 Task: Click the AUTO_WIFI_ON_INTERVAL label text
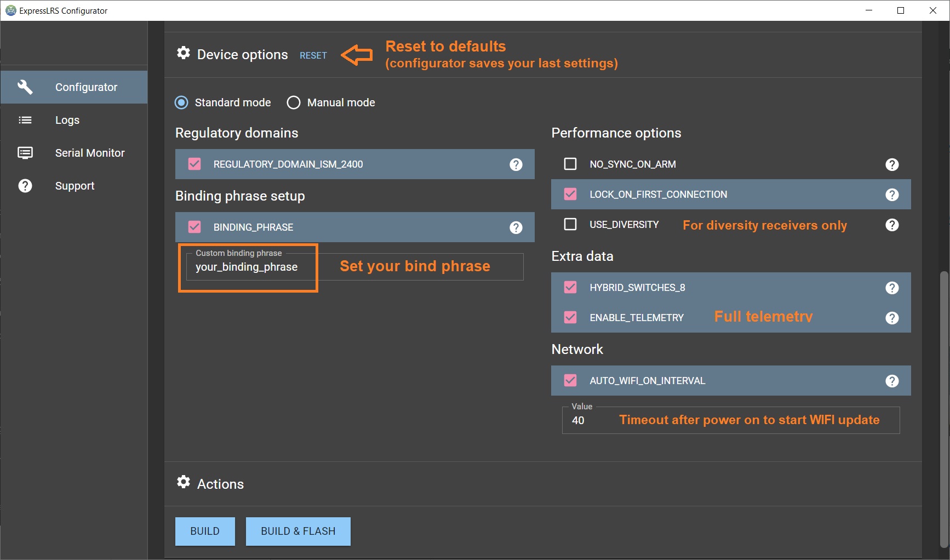pyautogui.click(x=648, y=381)
